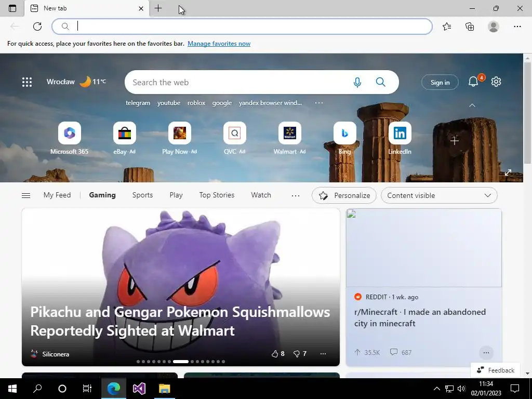The image size is (532, 399).
Task: Select the youtube search suggestion
Action: click(x=169, y=103)
